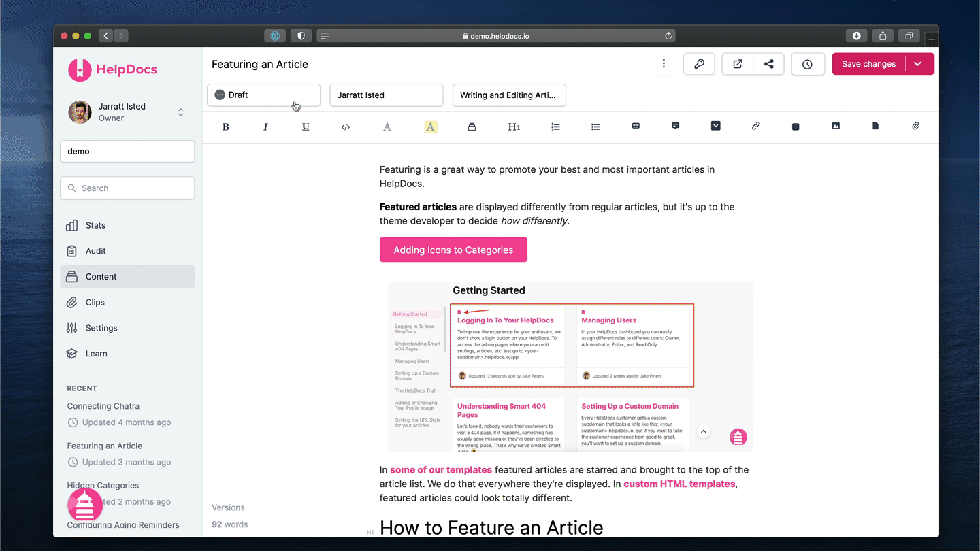
Task: Click the key permissions button
Action: coord(699,64)
